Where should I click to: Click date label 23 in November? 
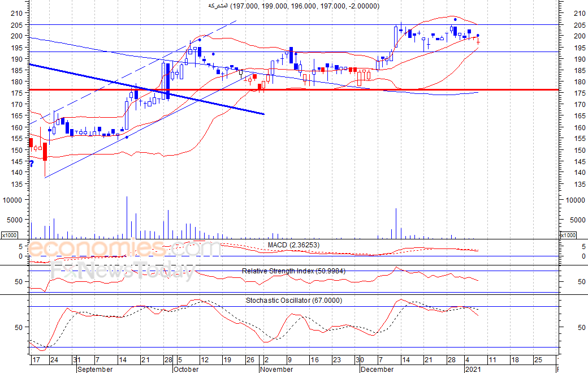337,360
